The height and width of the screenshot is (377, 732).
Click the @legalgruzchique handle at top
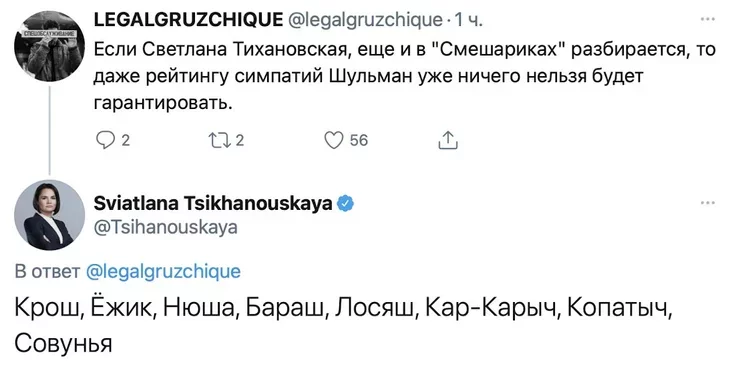367,21
